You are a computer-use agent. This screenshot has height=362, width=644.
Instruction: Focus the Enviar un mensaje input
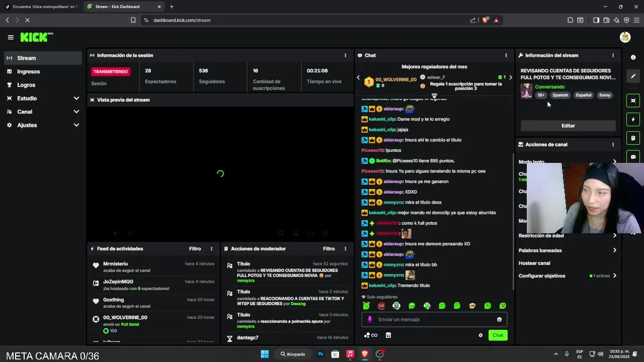(434, 319)
